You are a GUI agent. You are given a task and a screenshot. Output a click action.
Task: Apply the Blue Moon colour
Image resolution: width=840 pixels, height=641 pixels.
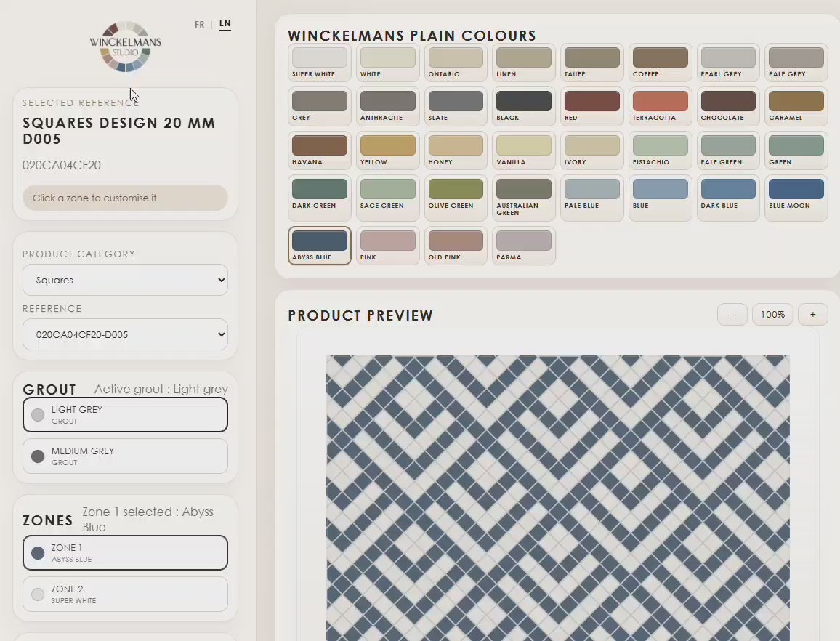pyautogui.click(x=796, y=198)
